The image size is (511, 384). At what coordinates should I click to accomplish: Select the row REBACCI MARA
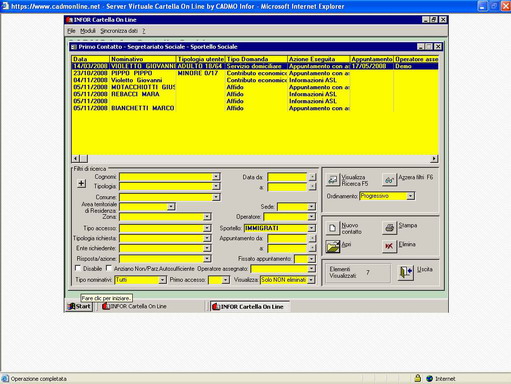255,94
